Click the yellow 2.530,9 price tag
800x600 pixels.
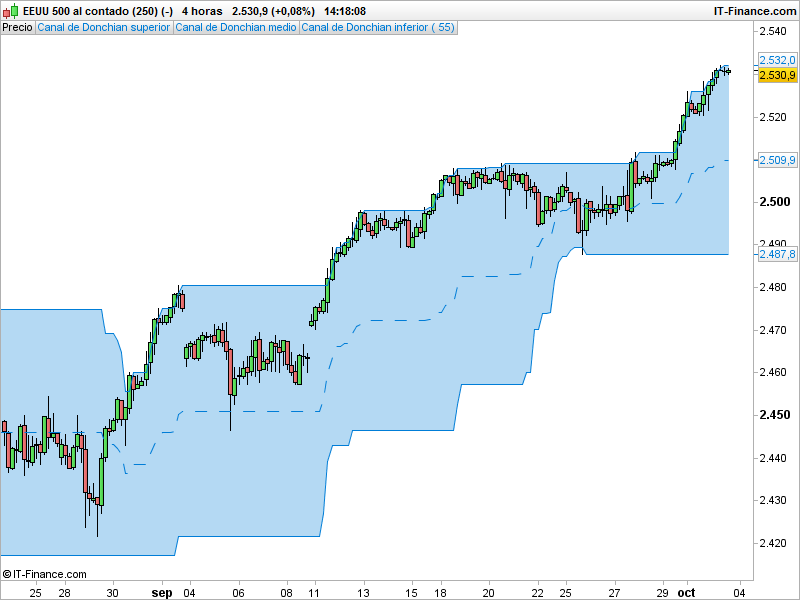click(777, 76)
